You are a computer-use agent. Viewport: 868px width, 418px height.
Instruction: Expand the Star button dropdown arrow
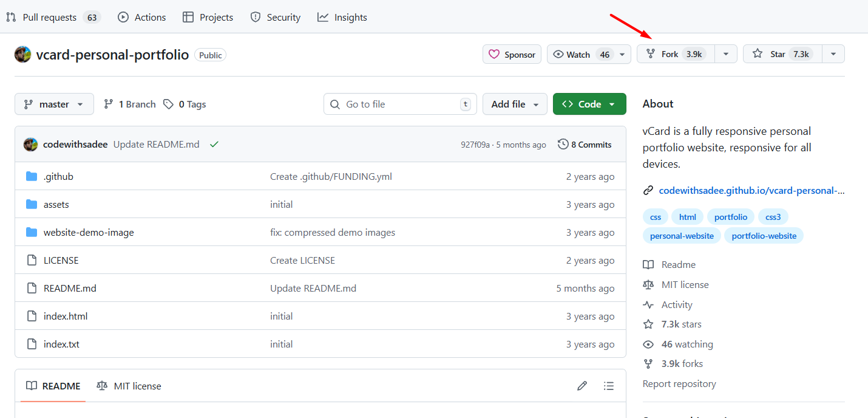coord(833,53)
